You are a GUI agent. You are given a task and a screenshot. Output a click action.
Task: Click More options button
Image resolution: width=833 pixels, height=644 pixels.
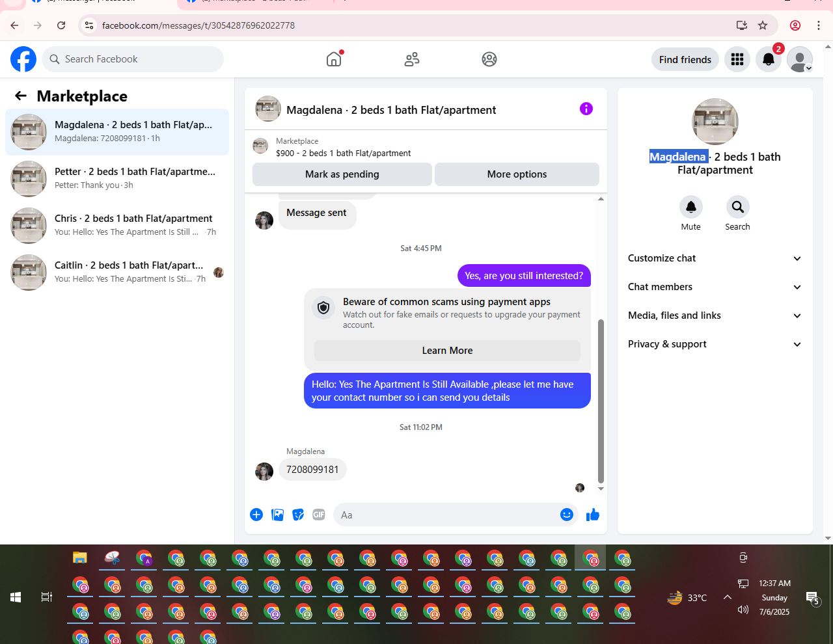point(517,174)
